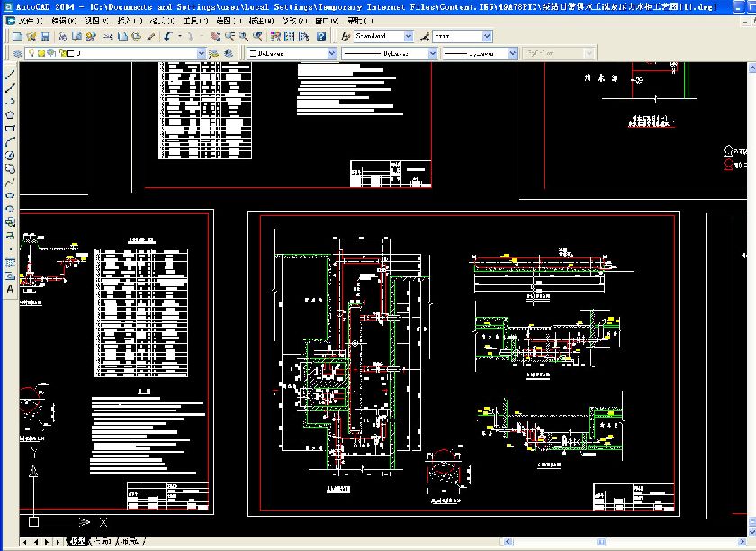Click the New drawing icon

(17, 36)
